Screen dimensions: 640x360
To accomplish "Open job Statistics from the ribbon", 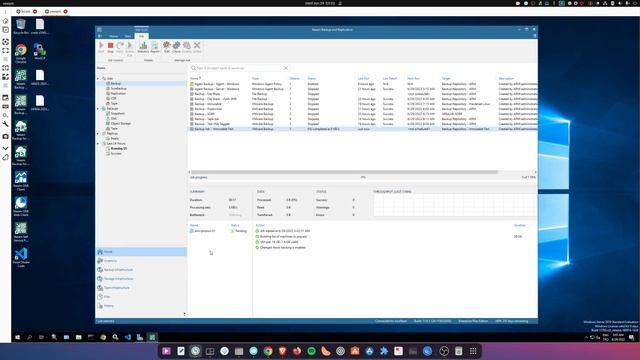I will [x=143, y=47].
